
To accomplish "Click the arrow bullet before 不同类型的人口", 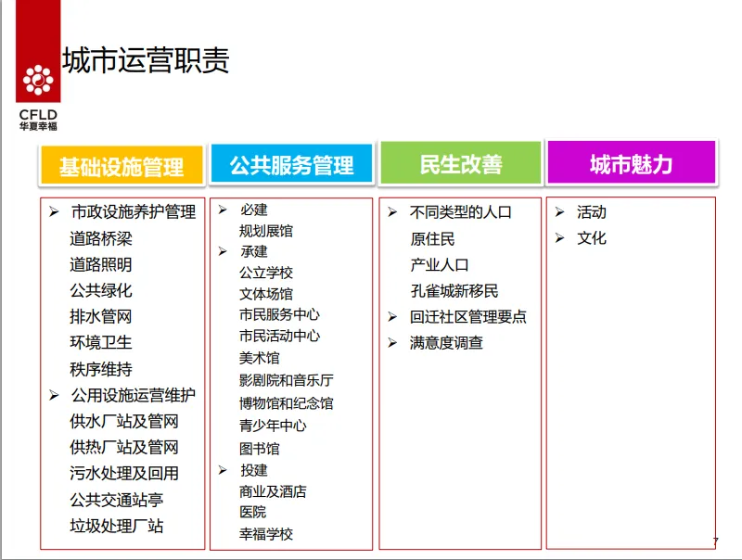I will [392, 212].
